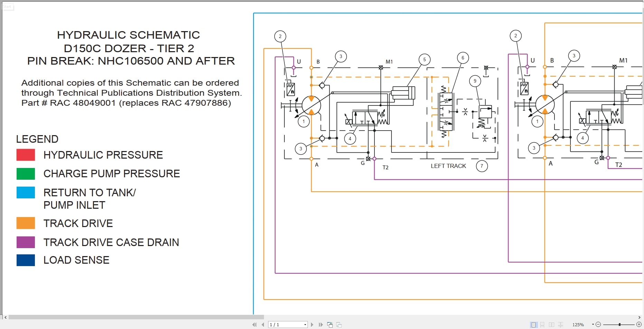The width and height of the screenshot is (644, 329).
Task: Go to the previous page arrow icon
Action: (x=263, y=325)
